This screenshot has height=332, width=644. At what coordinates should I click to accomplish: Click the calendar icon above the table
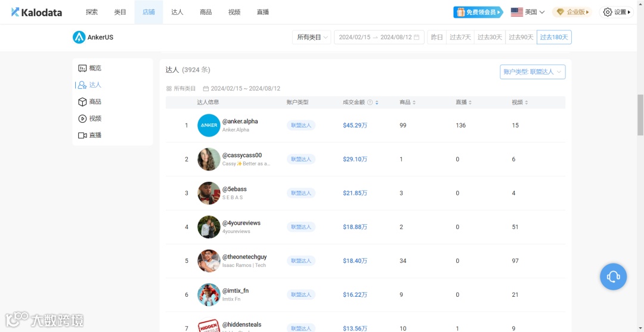point(206,88)
